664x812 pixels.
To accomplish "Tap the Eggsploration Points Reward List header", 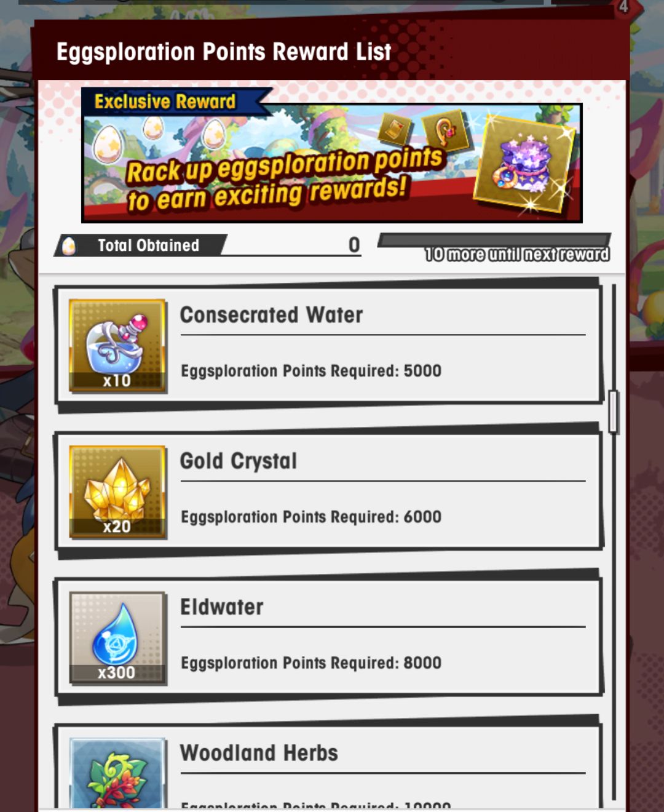I will [224, 52].
